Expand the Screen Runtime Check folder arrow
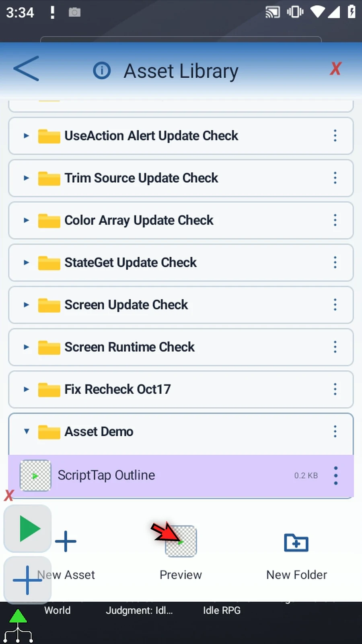This screenshot has height=644, width=362. [x=27, y=347]
